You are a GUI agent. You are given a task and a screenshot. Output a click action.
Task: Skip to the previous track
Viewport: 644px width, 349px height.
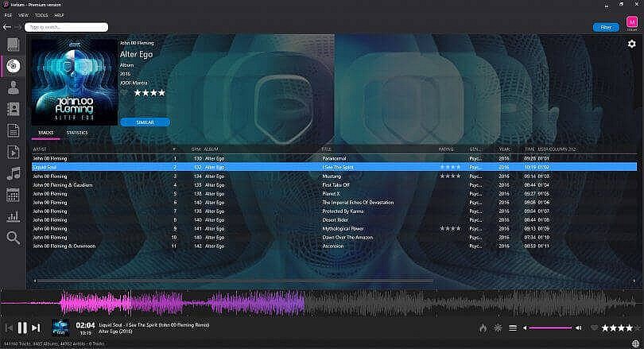click(x=9, y=328)
